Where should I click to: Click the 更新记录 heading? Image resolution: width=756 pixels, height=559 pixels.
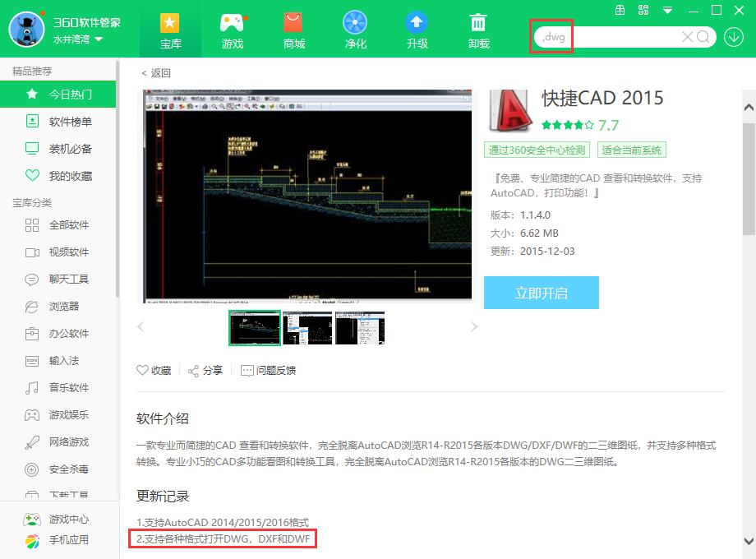click(163, 496)
